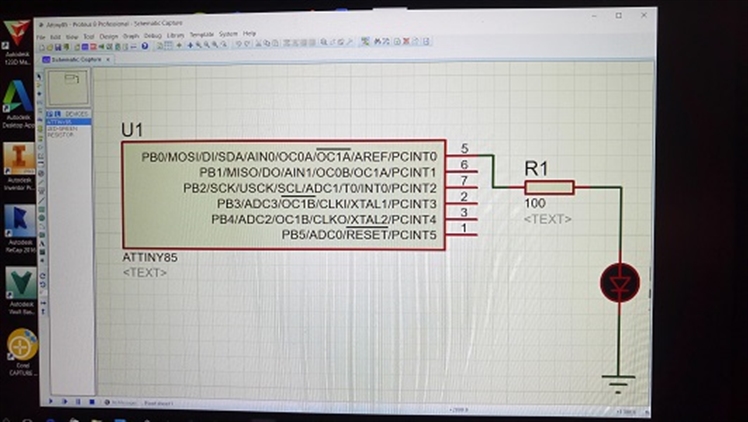Click the R1 value text '100'

(535, 203)
